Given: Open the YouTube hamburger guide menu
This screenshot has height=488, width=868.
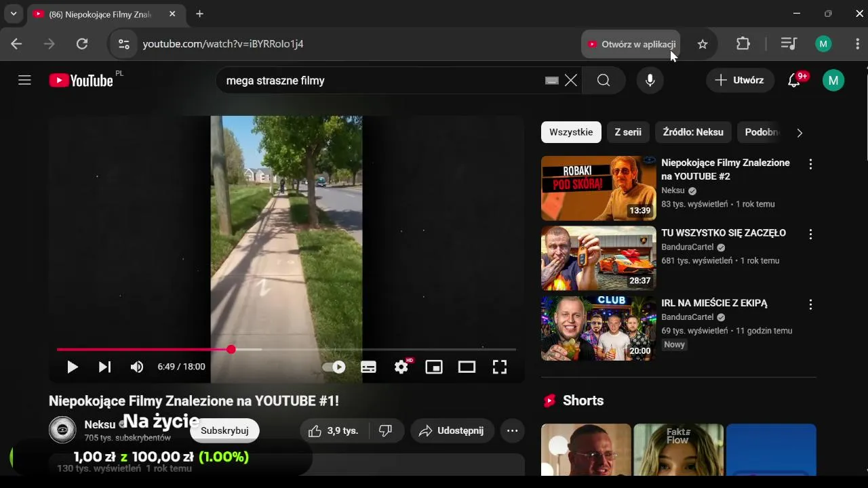Looking at the screenshot, I should [25, 81].
